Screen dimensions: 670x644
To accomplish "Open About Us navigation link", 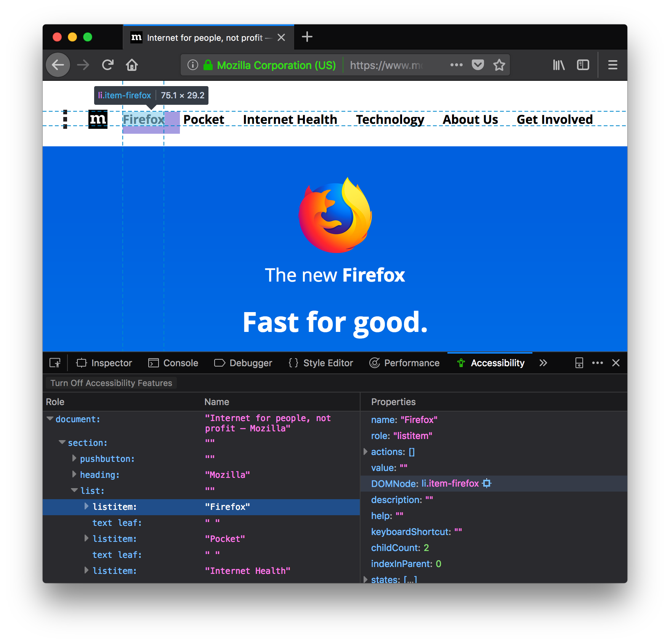I will 470,120.
